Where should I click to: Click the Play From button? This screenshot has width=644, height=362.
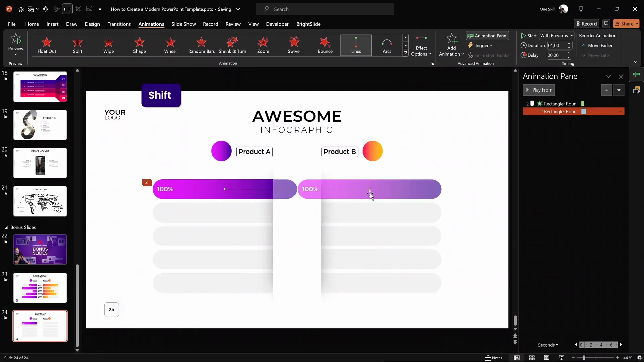tap(539, 90)
